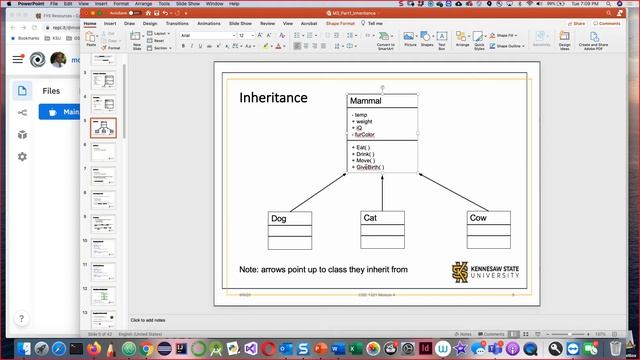Click the red font color swatch
The height and width of the screenshot is (360, 640).
278,47
